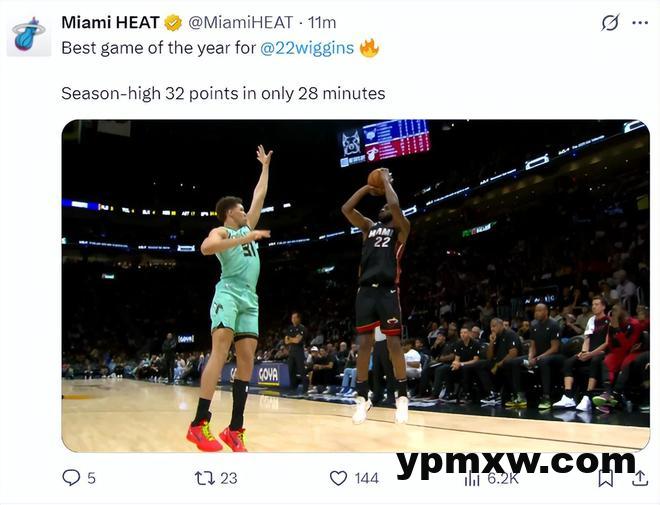Screen dimensions: 660x505
Task: Open the reply comment icon
Action: tap(71, 478)
